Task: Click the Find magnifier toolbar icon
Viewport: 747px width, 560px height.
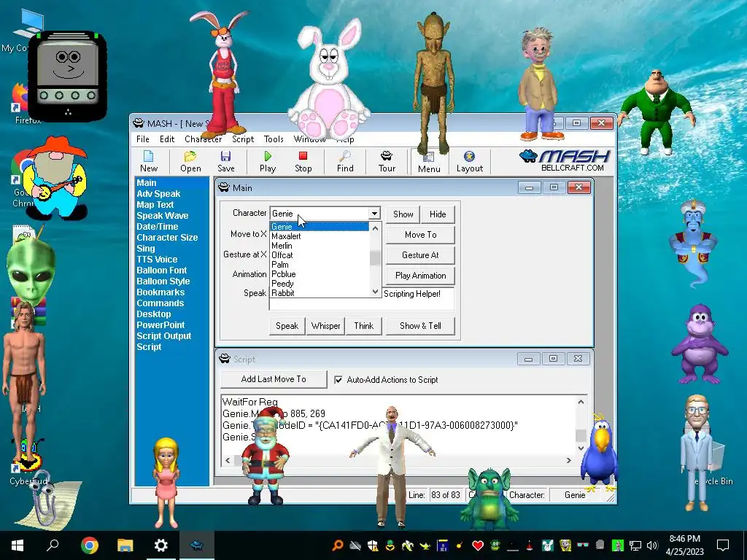Action: (345, 161)
